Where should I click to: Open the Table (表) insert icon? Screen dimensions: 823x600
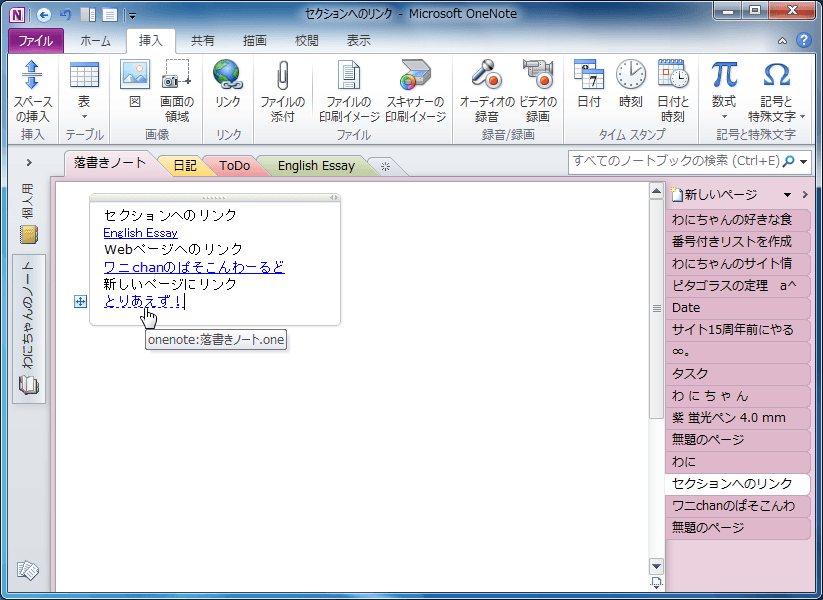(84, 75)
